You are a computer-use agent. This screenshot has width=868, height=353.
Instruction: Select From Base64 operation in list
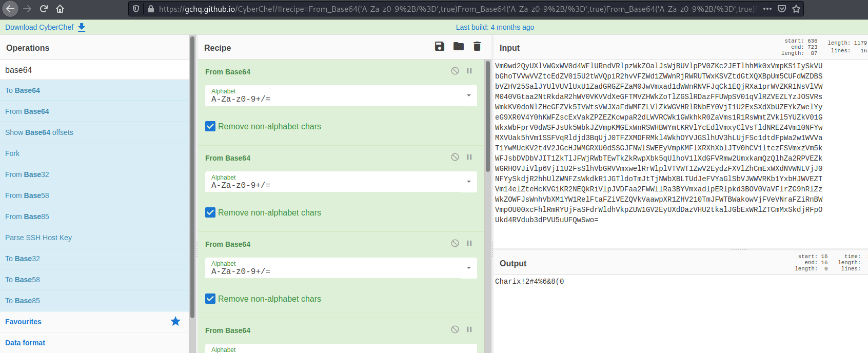tap(94, 111)
